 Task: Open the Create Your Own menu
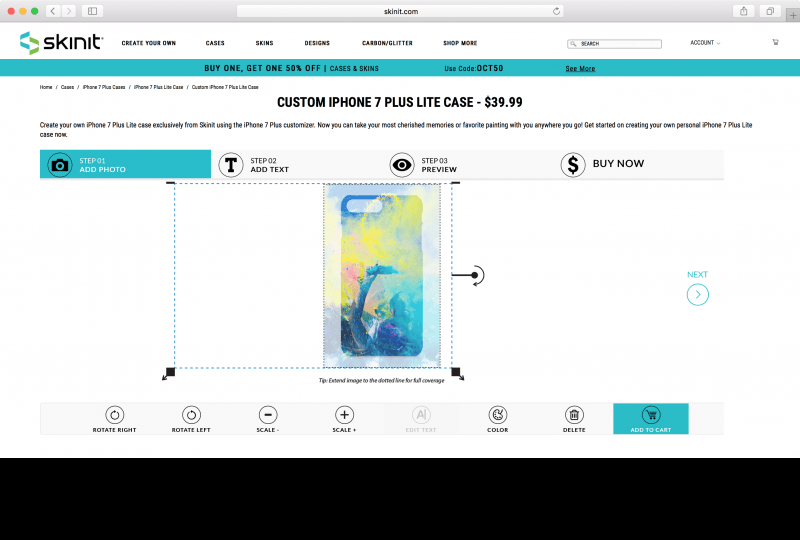pyautogui.click(x=148, y=43)
